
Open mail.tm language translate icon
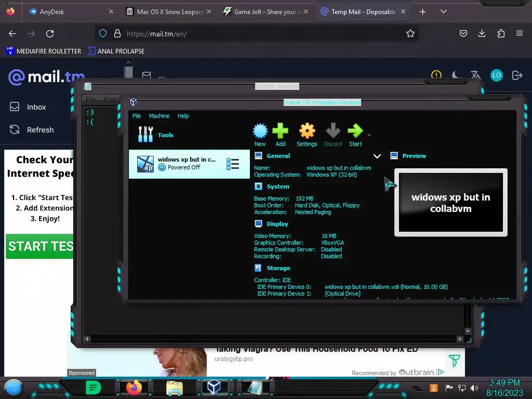coord(475,75)
